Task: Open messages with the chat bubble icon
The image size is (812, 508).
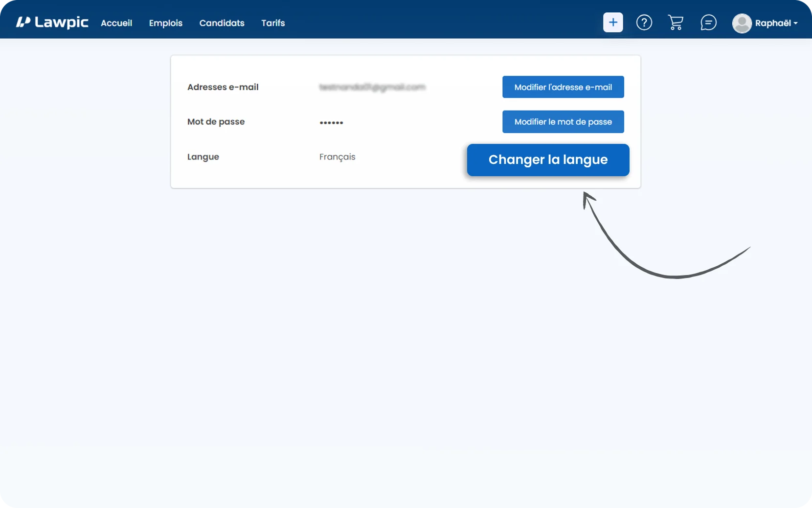Action: (708, 23)
